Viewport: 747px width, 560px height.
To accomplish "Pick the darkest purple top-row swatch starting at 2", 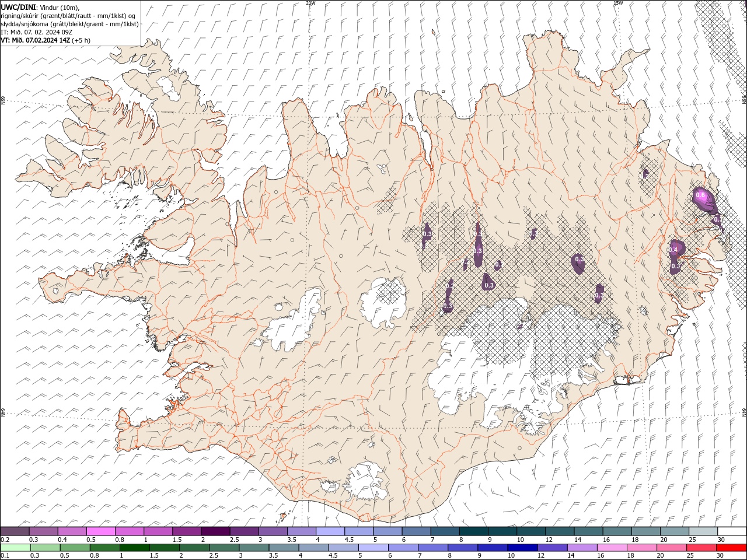I will click(215, 531).
